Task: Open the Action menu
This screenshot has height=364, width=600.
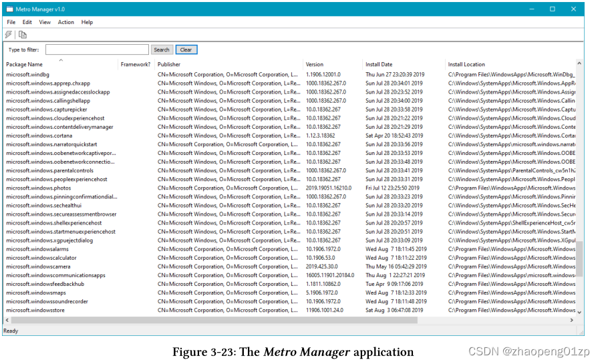Action: coord(66,22)
